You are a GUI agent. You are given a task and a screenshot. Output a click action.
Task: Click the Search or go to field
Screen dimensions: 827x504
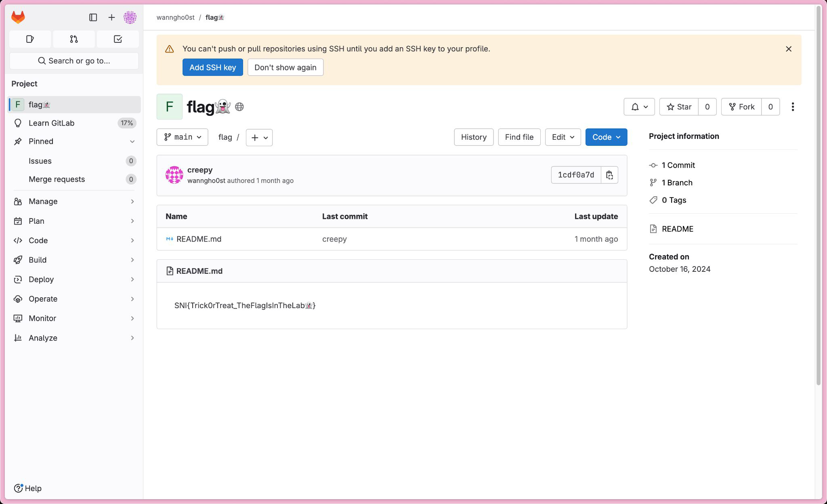coord(74,61)
